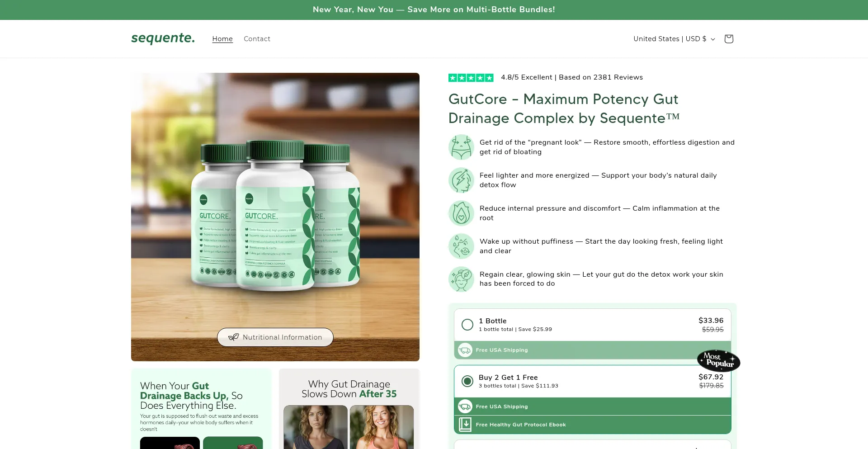Open the Contact menu item
The height and width of the screenshot is (449, 868).
tap(257, 39)
